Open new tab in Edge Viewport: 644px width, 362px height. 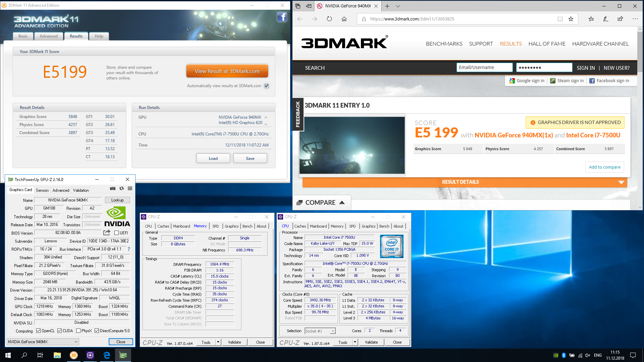[387, 6]
